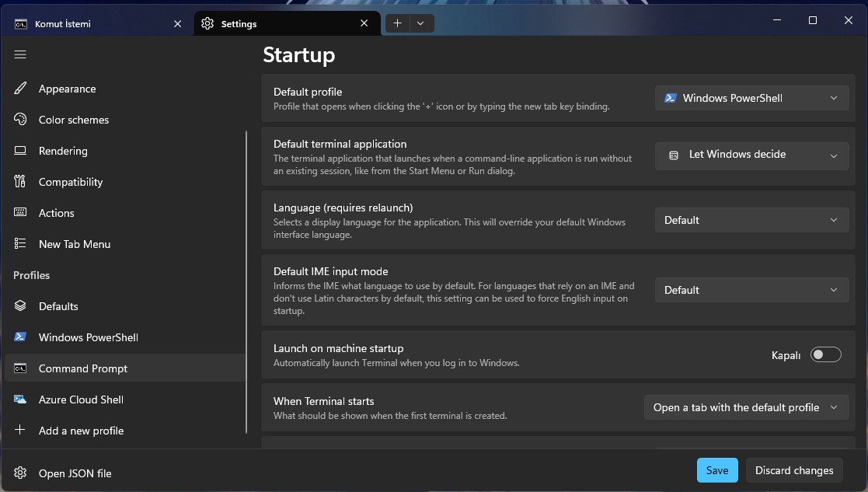The image size is (868, 492).
Task: Click the Defaults layers icon
Action: (x=20, y=305)
